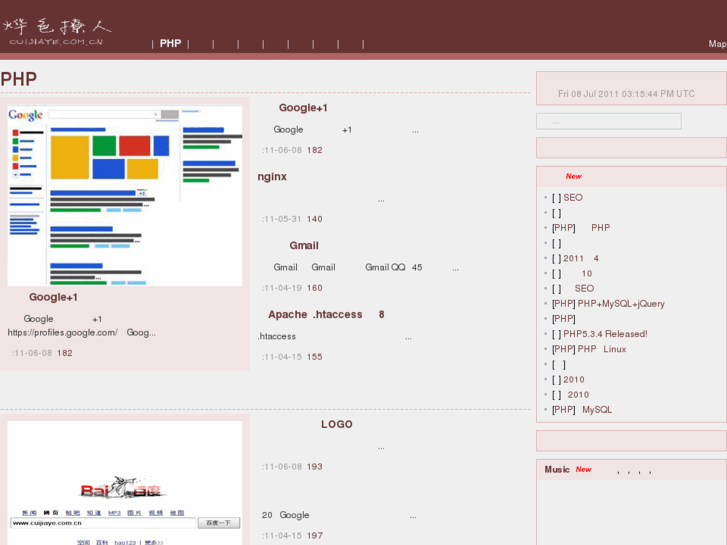
Task: Open sidebar item '[PHP] MySQL'
Action: click(581, 410)
